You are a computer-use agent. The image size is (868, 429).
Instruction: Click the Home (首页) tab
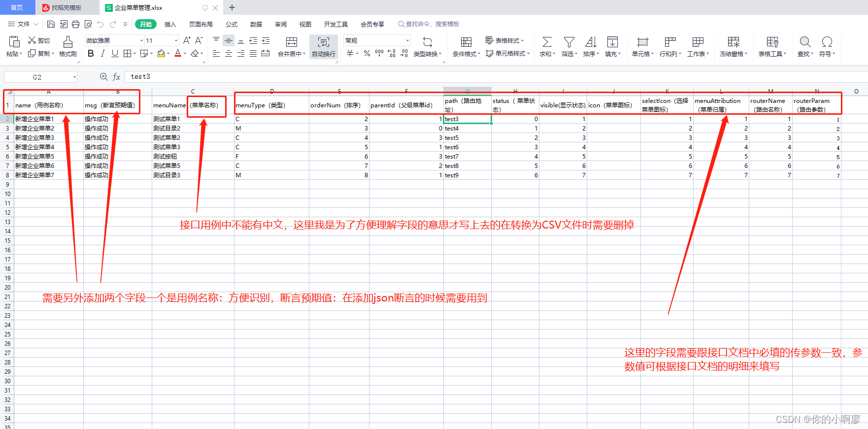coord(17,7)
